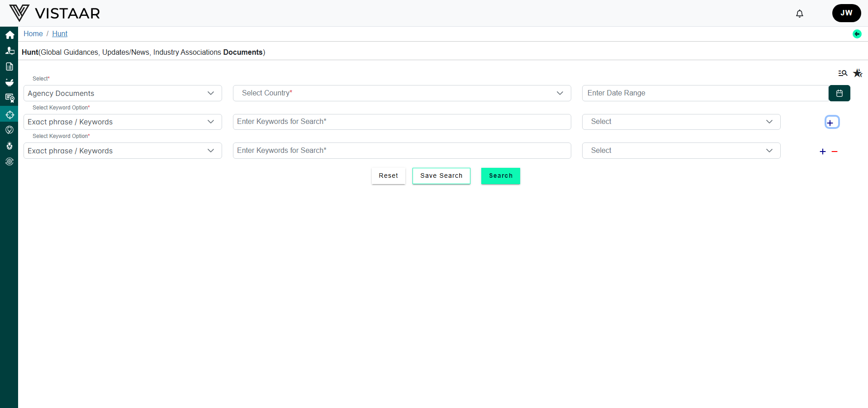This screenshot has width=868, height=408.
Task: Click the Hunt breadcrumb link
Action: [60, 34]
